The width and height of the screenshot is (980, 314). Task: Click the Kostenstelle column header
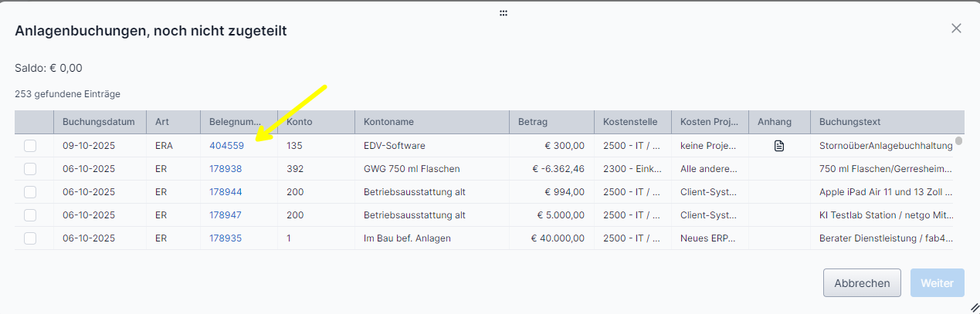630,122
